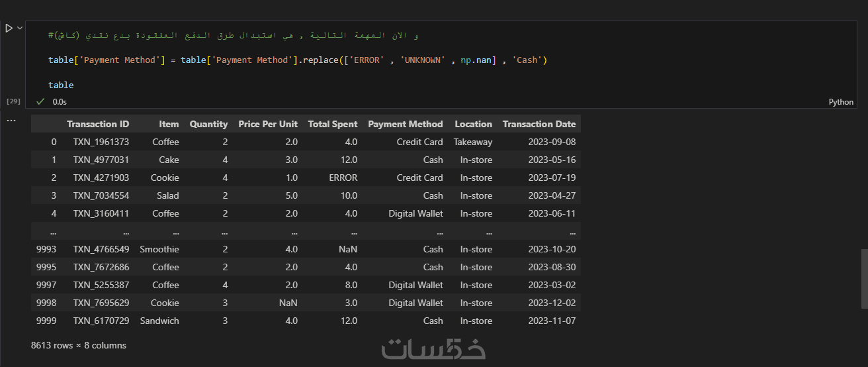Select cell TXN_7034554
Viewport: 868px width, 367px height.
click(x=101, y=195)
